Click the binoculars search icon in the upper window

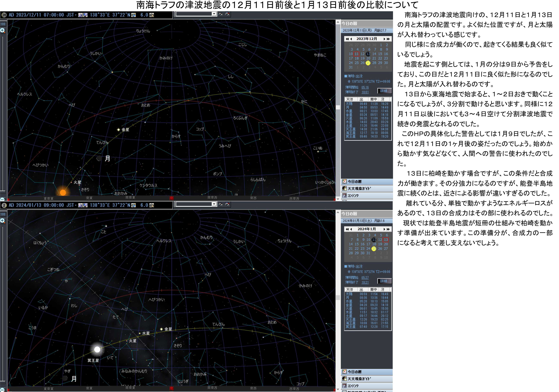pyautogui.click(x=220, y=14)
